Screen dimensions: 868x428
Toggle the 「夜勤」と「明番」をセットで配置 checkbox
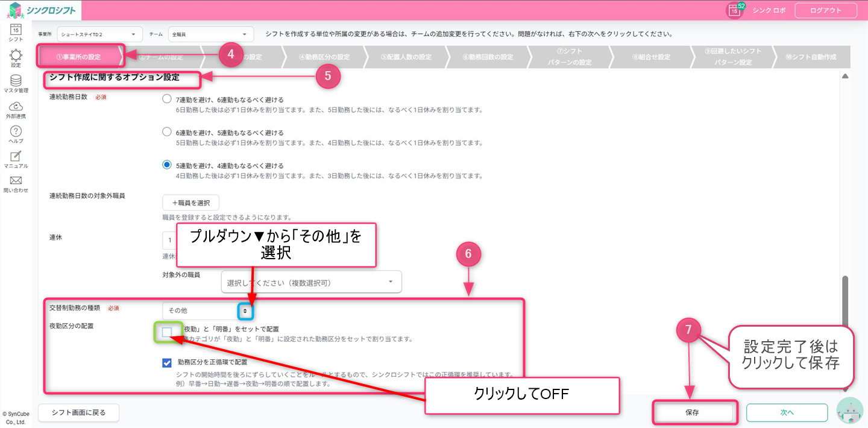[167, 332]
